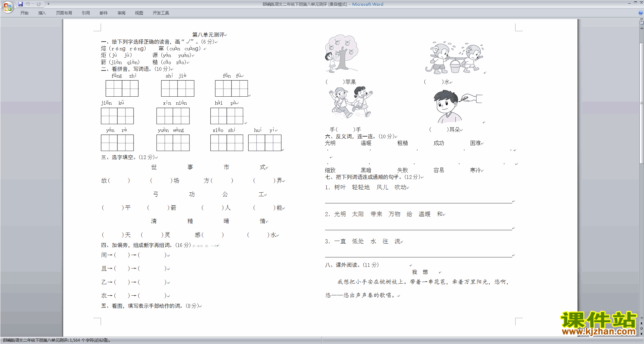The width and height of the screenshot is (644, 344).
Task: Open the 开始 ribbon tab
Action: pos(24,13)
